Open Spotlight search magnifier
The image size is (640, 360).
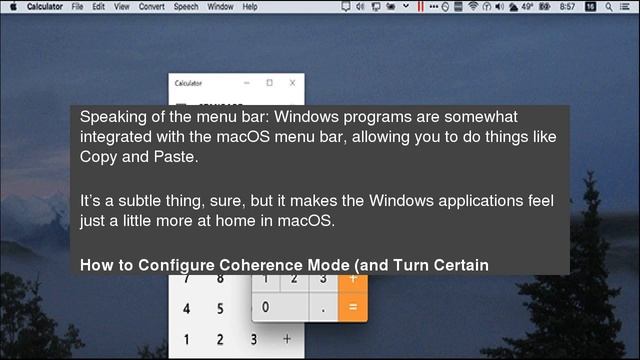(609, 7)
